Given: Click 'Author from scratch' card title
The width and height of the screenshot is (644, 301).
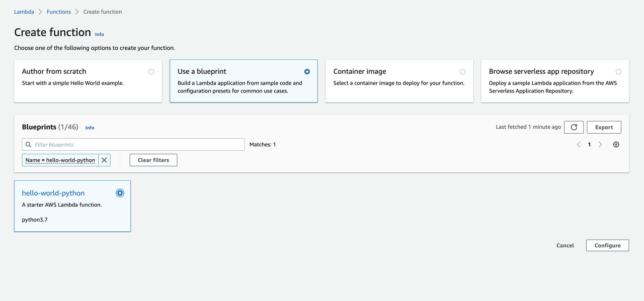Looking at the screenshot, I should 54,71.
